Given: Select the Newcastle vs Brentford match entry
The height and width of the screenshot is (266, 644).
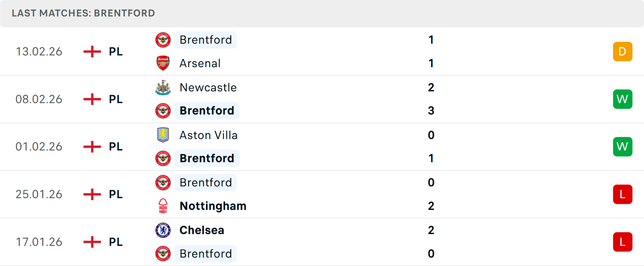Looking at the screenshot, I should [322, 99].
